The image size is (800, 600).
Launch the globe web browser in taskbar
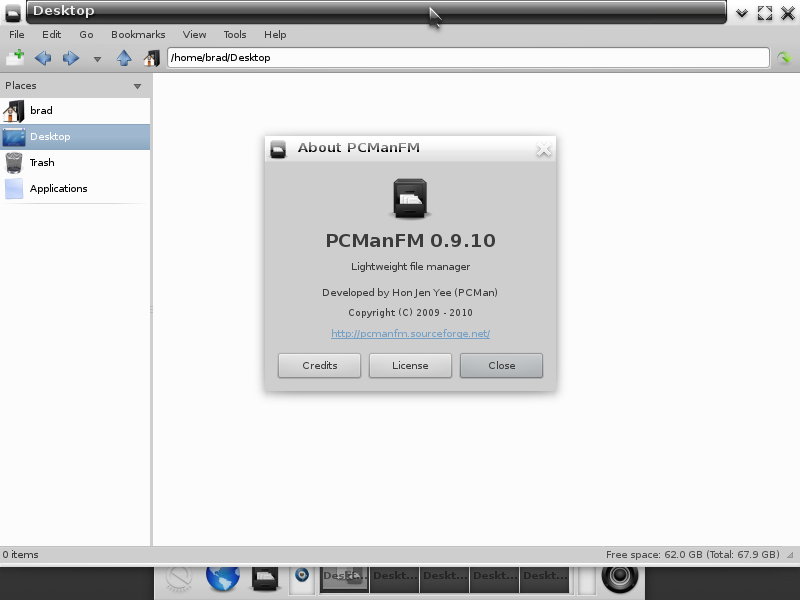click(x=222, y=578)
